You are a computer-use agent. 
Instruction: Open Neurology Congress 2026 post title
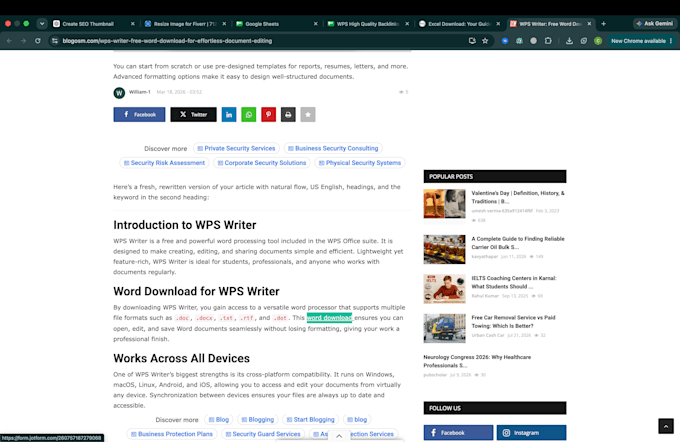477,361
